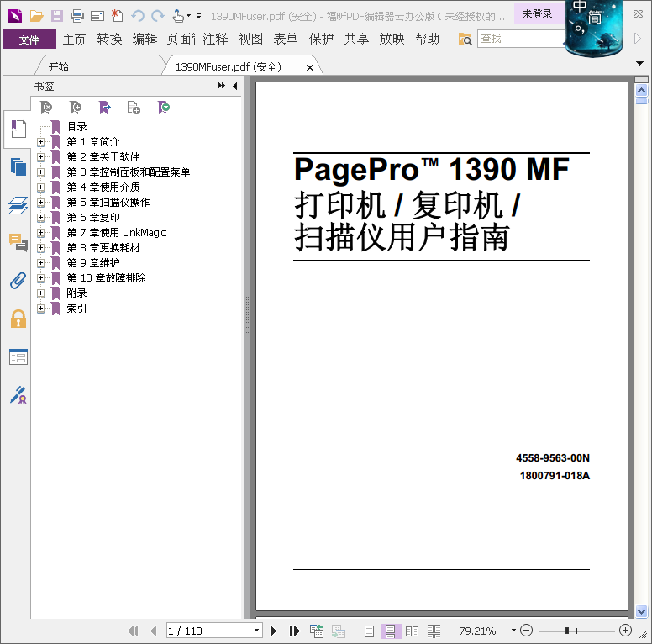Click the add new bookmark icon
Screen dimensions: 652x644
pyautogui.click(x=76, y=108)
